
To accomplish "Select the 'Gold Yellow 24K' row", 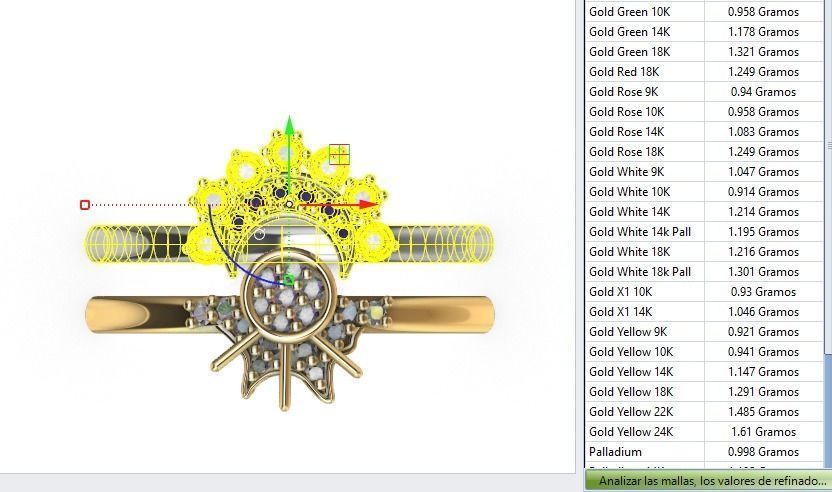I will coord(704,431).
